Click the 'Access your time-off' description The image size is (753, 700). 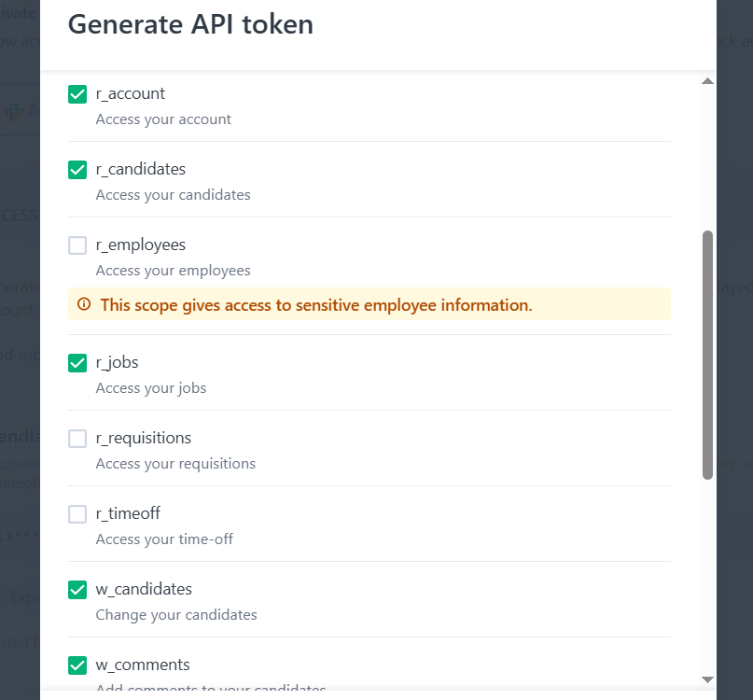[x=164, y=539]
